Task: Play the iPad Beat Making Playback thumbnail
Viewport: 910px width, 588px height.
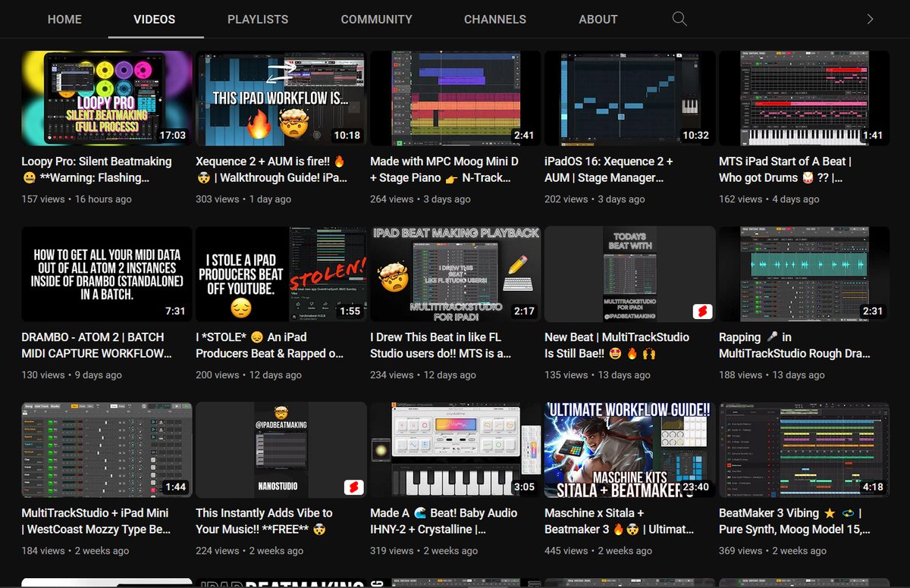Action: (456, 274)
